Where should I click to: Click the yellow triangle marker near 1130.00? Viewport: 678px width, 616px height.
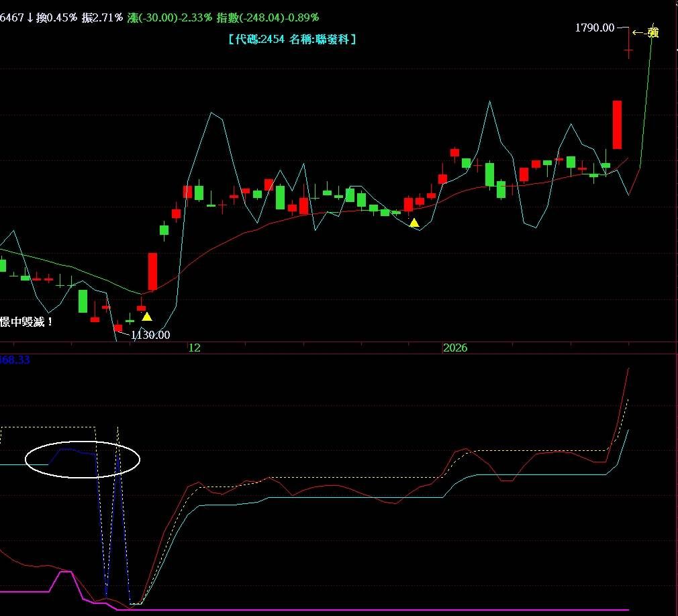[146, 317]
